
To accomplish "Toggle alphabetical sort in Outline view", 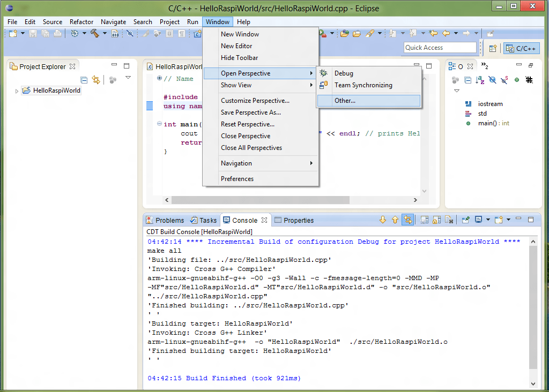I will (x=480, y=80).
